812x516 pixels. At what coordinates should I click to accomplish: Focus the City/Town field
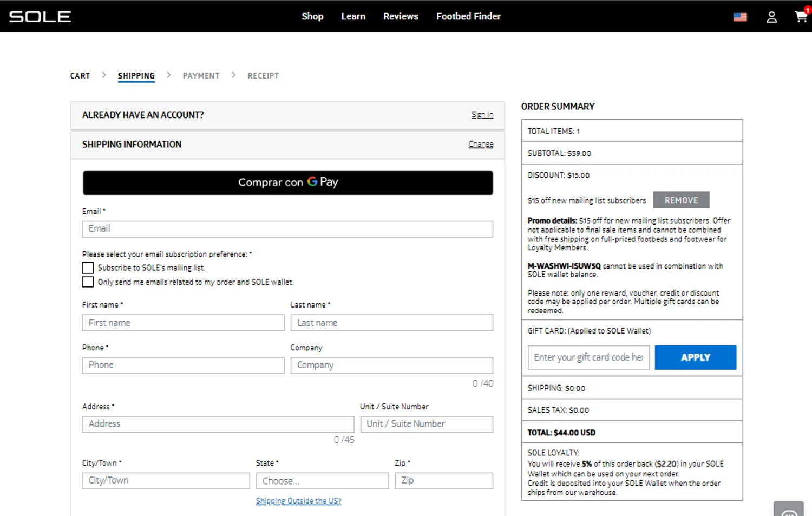click(166, 481)
